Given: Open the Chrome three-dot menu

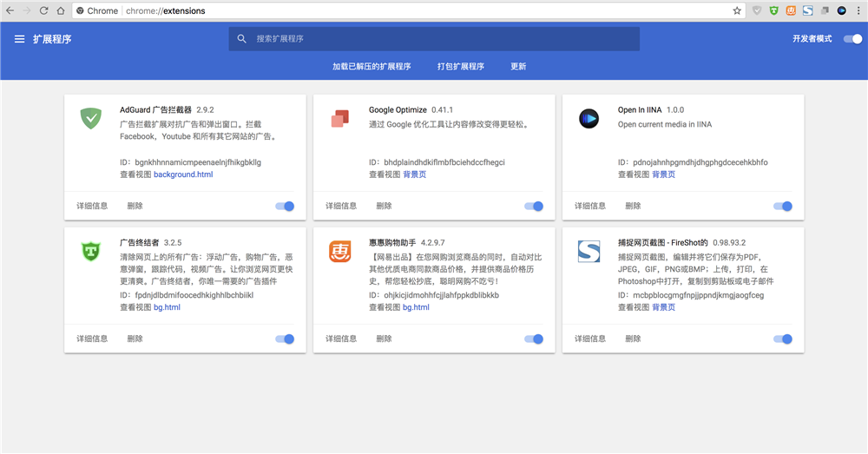Looking at the screenshot, I should 858,10.
